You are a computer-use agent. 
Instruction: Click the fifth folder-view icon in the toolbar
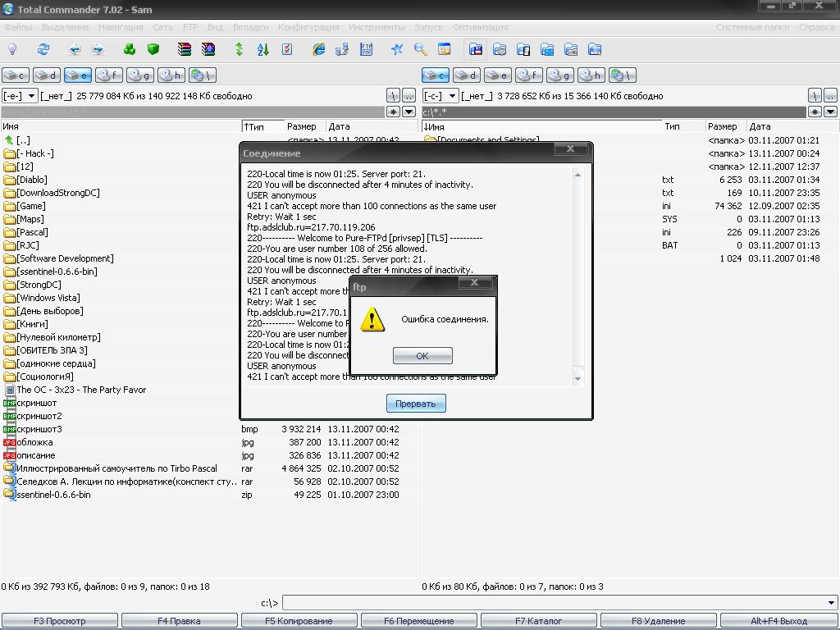(x=571, y=50)
